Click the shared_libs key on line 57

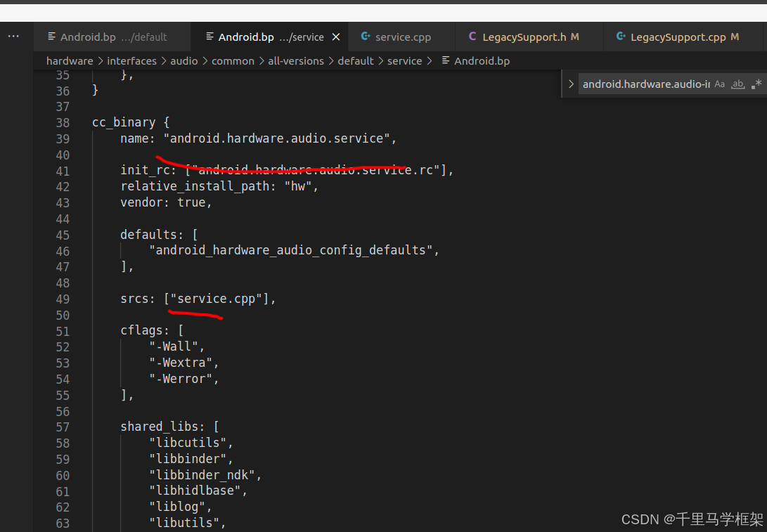[160, 427]
